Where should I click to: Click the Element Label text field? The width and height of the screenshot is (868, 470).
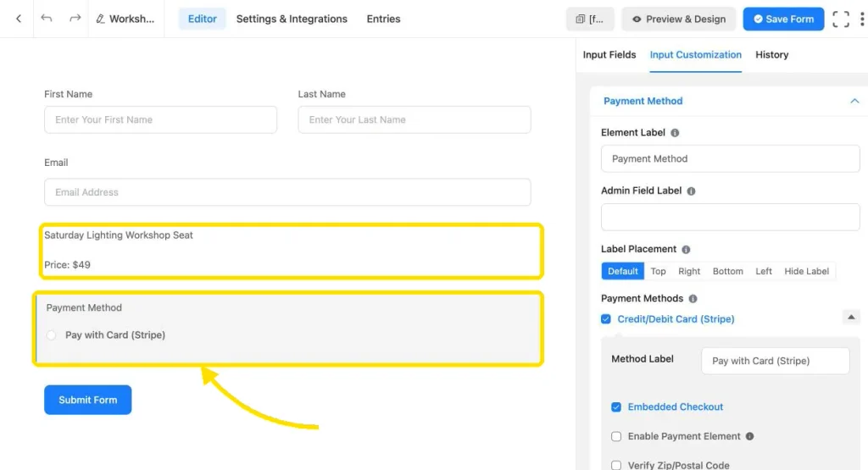(x=730, y=158)
